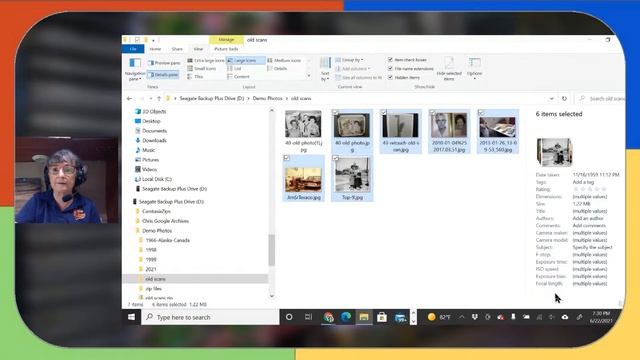
Task: Open Videos in the navigation pane
Action: [x=149, y=169]
